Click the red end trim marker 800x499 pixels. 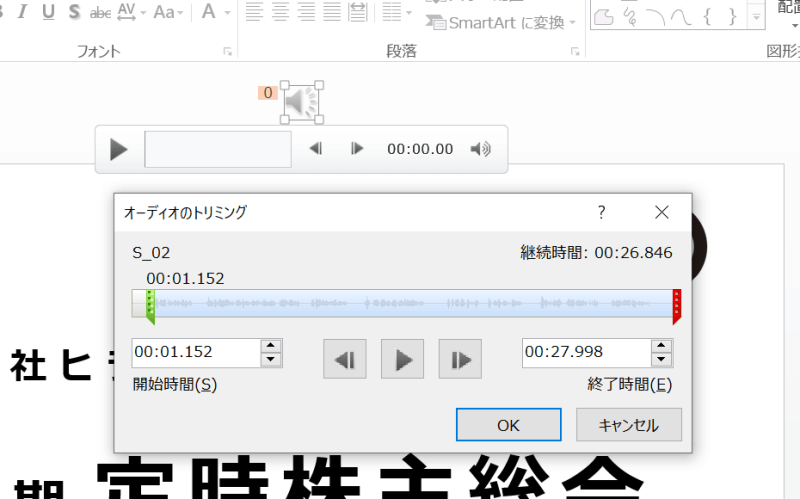[677, 307]
